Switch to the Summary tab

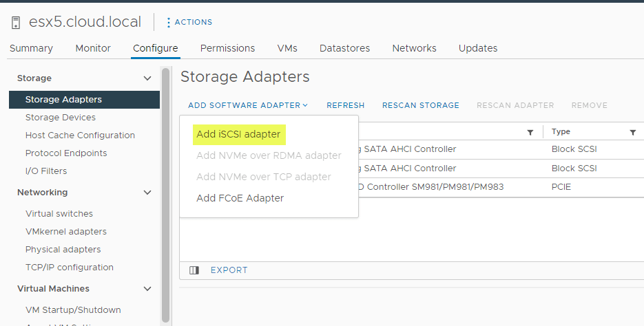(x=31, y=48)
